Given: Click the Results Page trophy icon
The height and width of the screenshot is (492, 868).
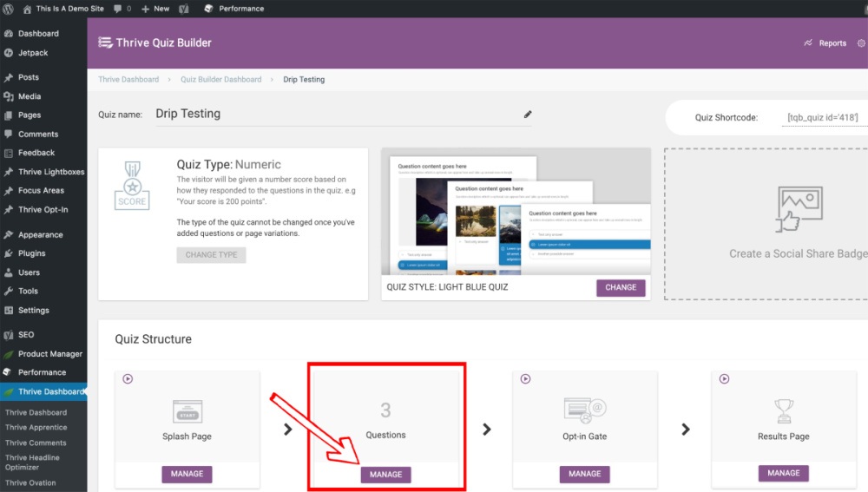Looking at the screenshot, I should [784, 411].
